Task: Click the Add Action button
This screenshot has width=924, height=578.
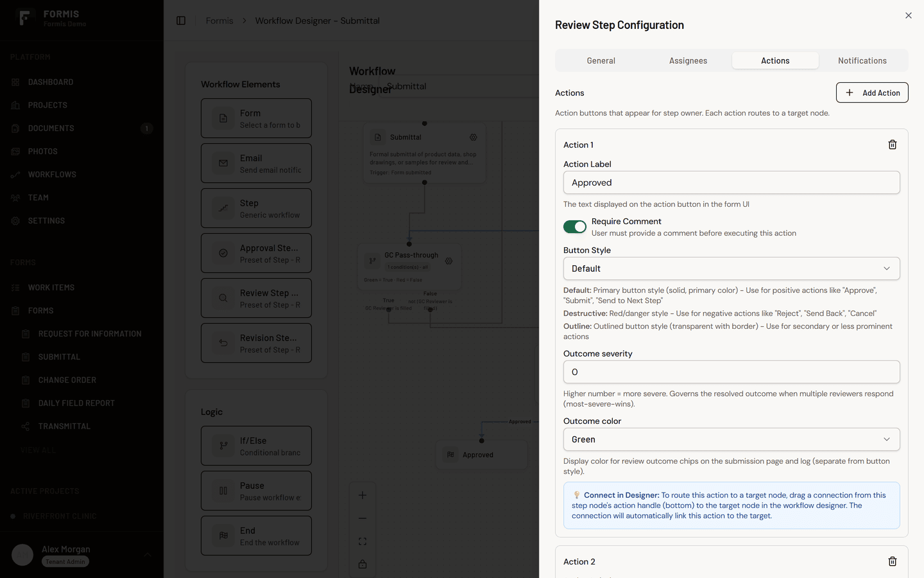Action: [872, 92]
